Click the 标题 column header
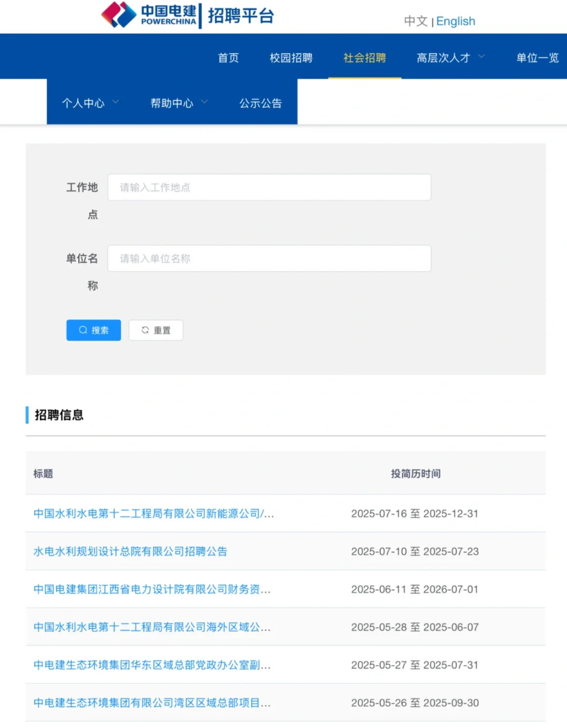Viewport: 567px width, 728px height. pyautogui.click(x=43, y=473)
